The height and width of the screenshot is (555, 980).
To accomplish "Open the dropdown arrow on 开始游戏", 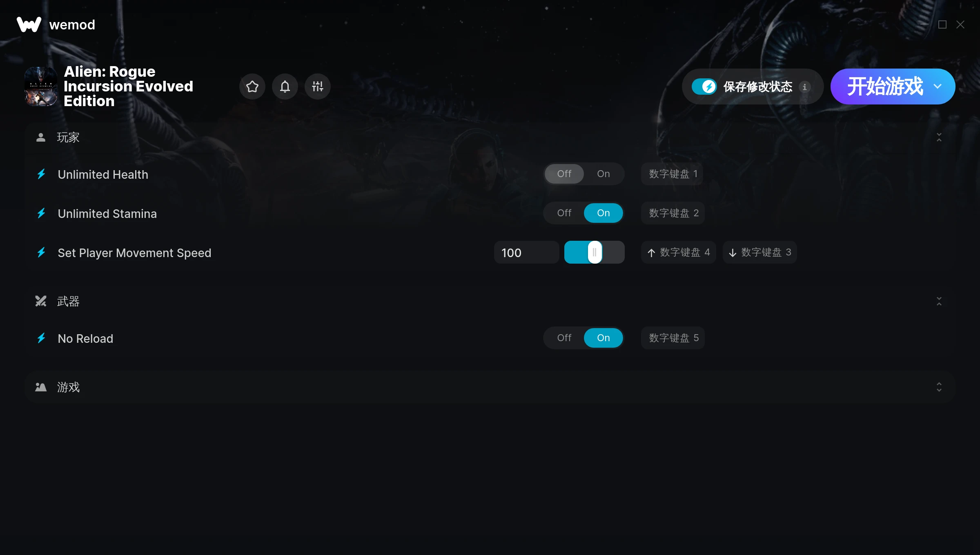I will click(x=938, y=87).
